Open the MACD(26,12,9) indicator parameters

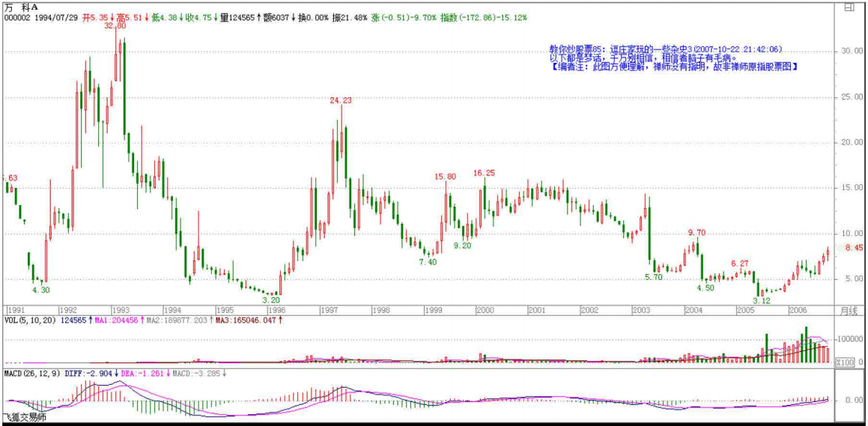pos(31,372)
